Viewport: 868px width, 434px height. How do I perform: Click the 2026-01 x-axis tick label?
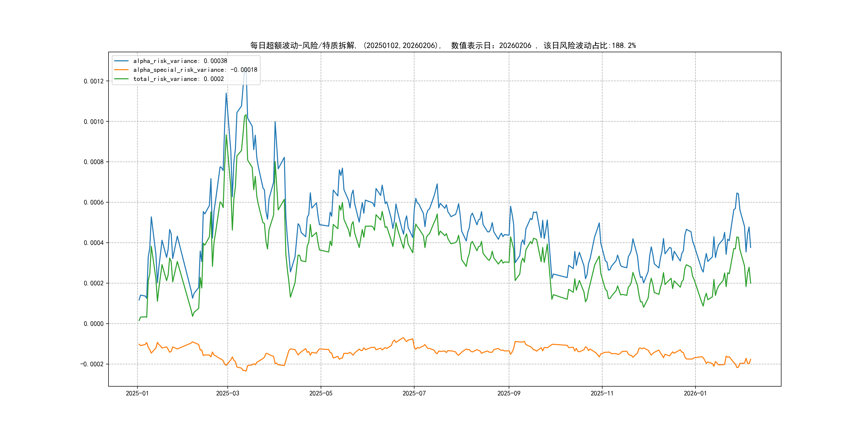pos(695,393)
